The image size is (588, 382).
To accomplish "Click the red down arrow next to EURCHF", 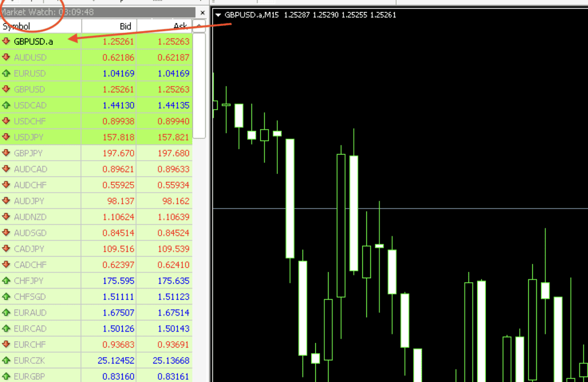I will click(6, 344).
